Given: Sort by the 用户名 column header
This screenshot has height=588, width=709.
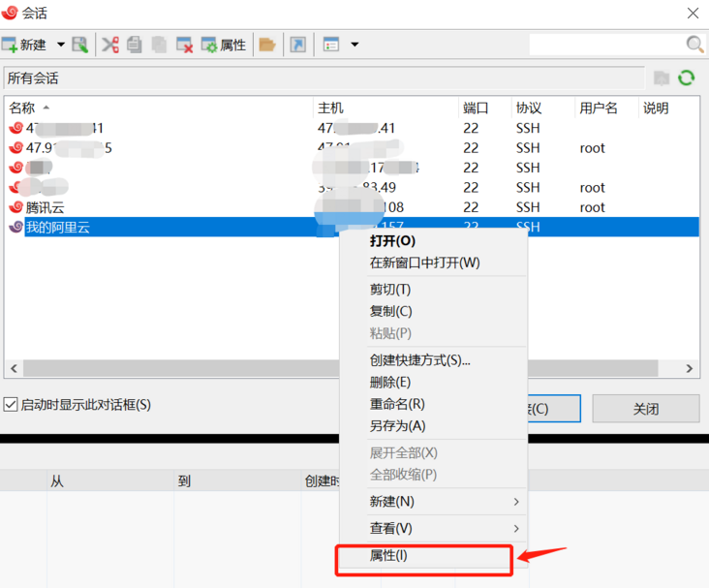Looking at the screenshot, I should pyautogui.click(x=606, y=108).
